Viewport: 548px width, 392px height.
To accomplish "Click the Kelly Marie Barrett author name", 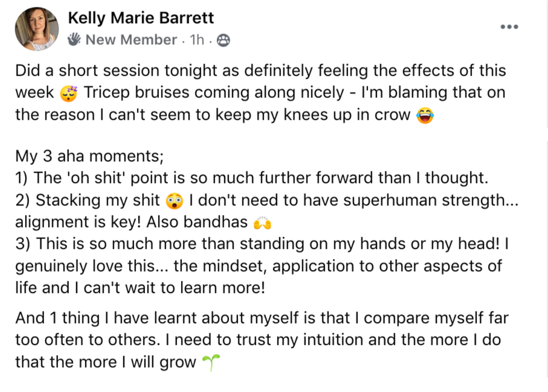I will point(141,18).
